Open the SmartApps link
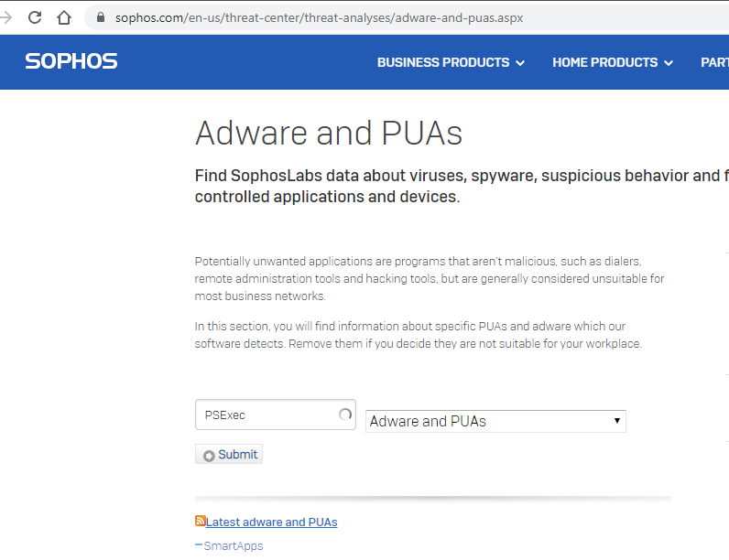Image resolution: width=729 pixels, height=560 pixels. click(x=234, y=545)
